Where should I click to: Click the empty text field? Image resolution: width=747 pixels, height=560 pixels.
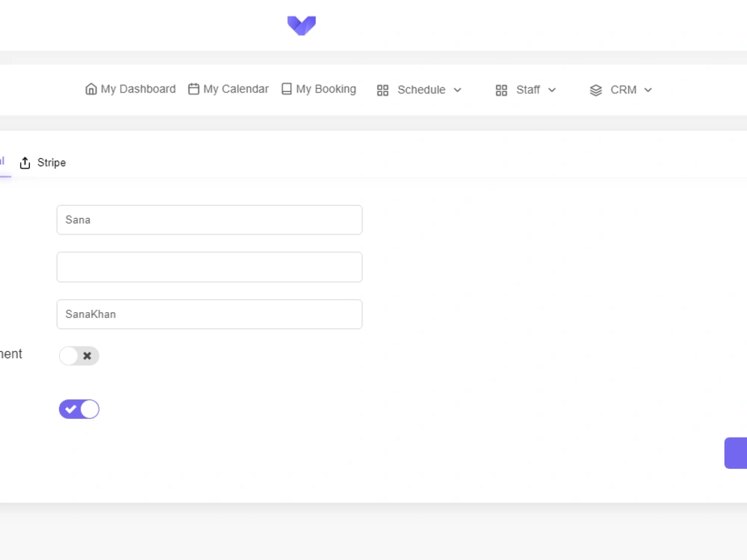[210, 267]
